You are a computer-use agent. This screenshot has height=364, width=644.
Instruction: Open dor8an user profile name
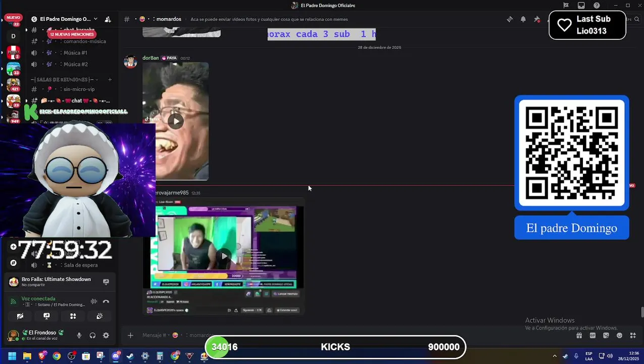151,58
